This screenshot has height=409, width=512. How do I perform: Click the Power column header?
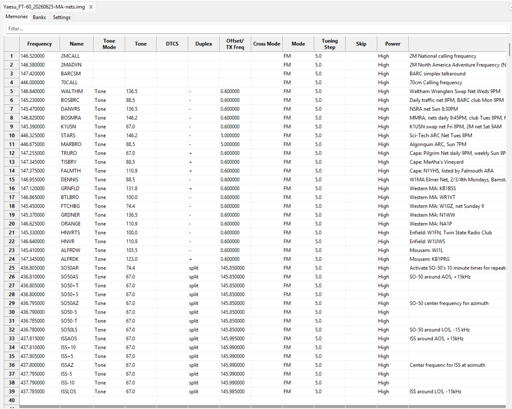click(393, 44)
